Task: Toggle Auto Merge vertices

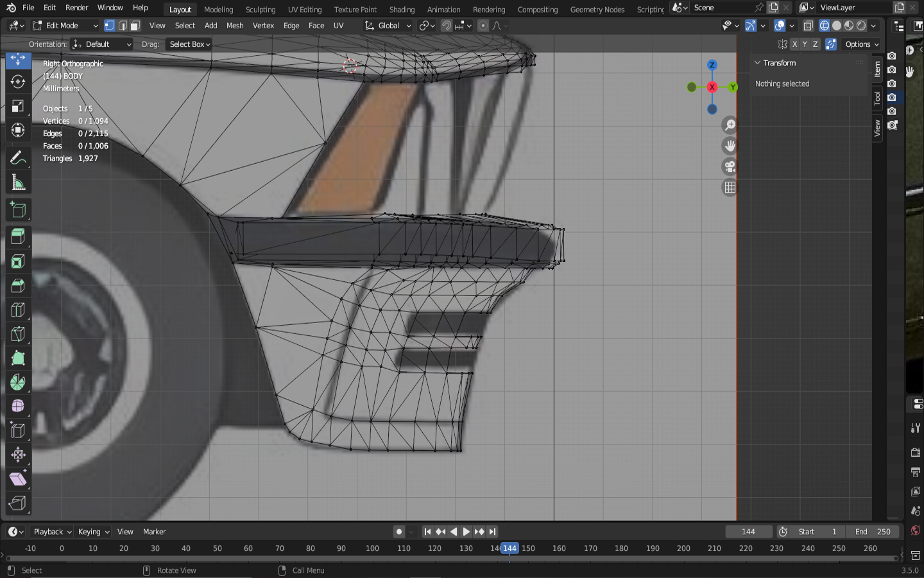Action: click(x=831, y=44)
